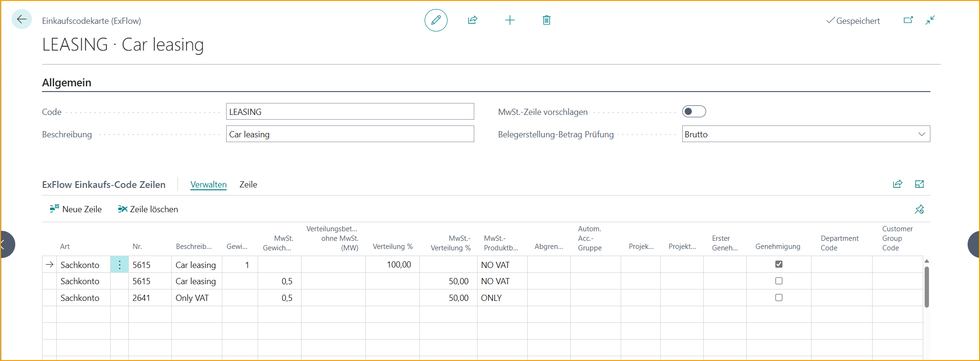980x361 pixels.
Task: Click the Beschreibung input field
Action: pos(350,134)
